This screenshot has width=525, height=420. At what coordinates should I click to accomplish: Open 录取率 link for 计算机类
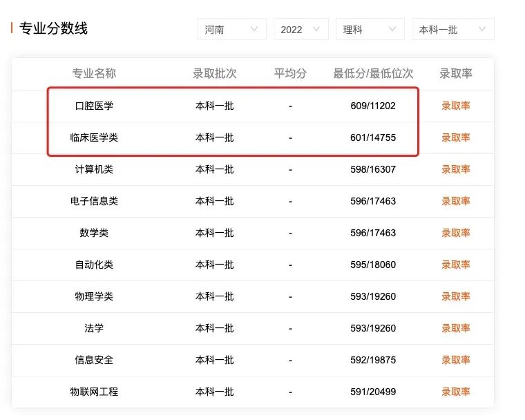456,169
